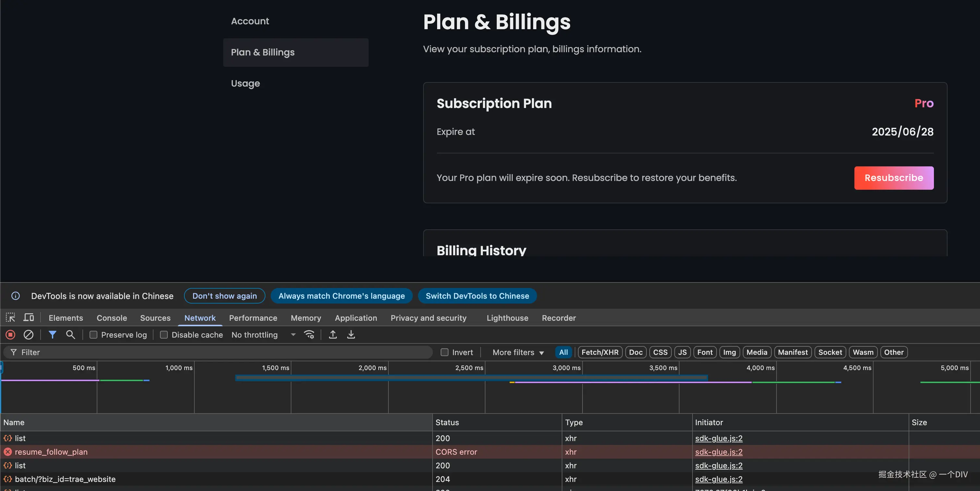Screen dimensions: 980x491
Task: Open the No throttling dropdown
Action: (x=263, y=335)
